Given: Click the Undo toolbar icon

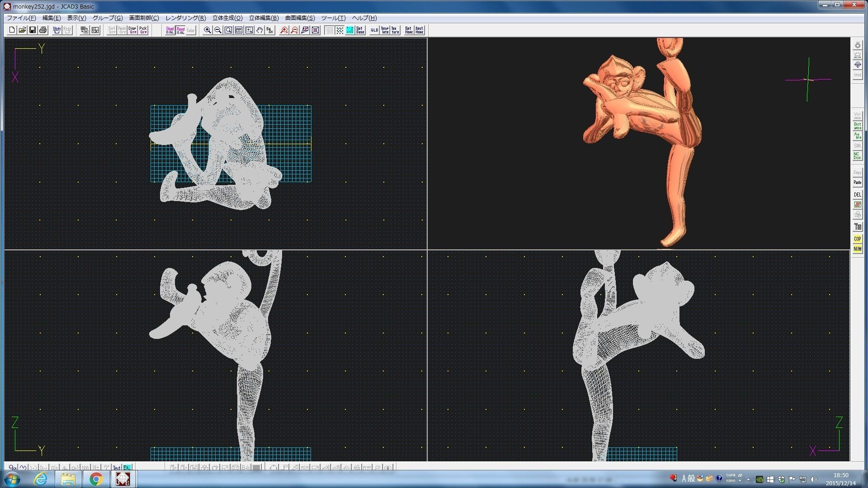Looking at the screenshot, I should [x=57, y=30].
